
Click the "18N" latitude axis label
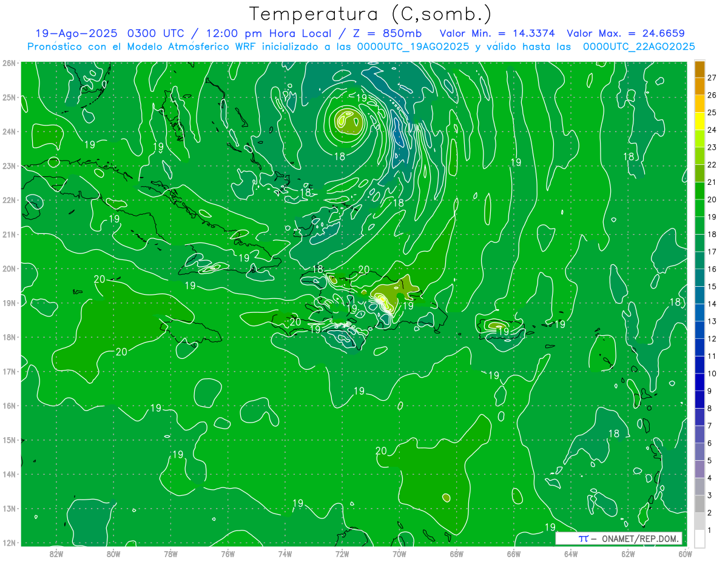[9, 337]
